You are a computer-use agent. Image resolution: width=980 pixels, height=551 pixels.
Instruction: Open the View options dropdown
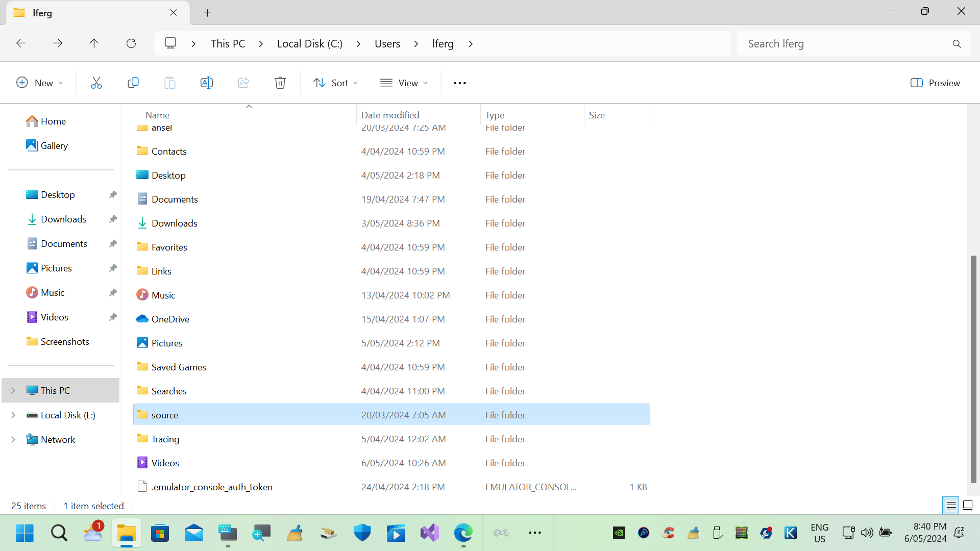point(404,82)
